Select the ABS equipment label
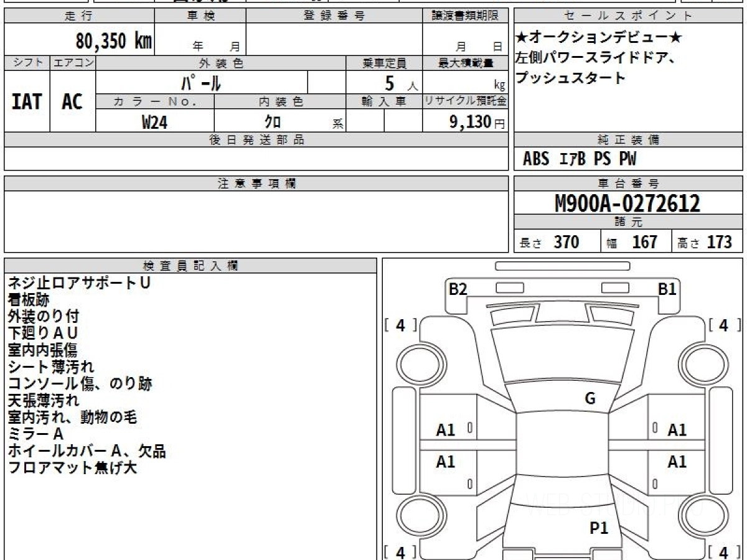This screenshot has height=560, width=747. click(x=535, y=159)
